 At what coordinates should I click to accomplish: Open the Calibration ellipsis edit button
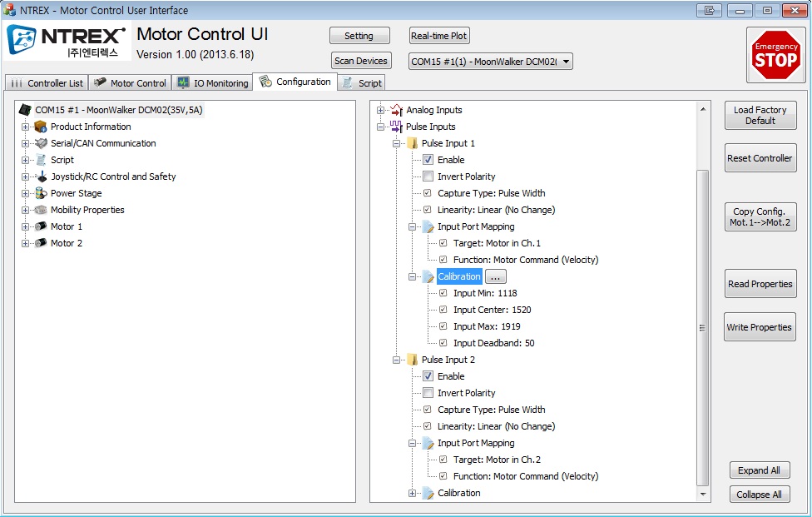click(x=495, y=276)
